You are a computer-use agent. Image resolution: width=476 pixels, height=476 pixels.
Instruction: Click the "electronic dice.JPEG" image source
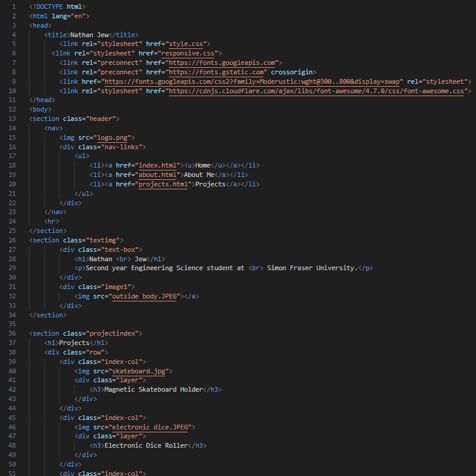pyautogui.click(x=150, y=427)
